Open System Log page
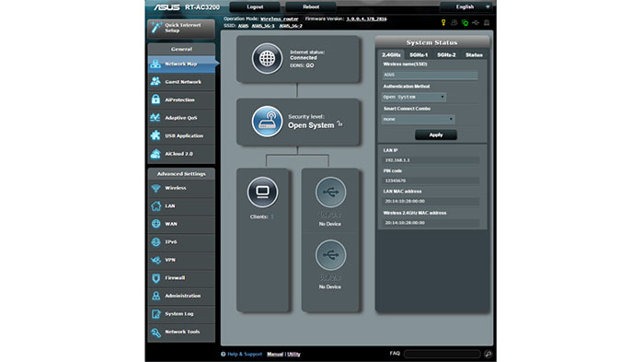The width and height of the screenshot is (644, 362). coord(181,314)
